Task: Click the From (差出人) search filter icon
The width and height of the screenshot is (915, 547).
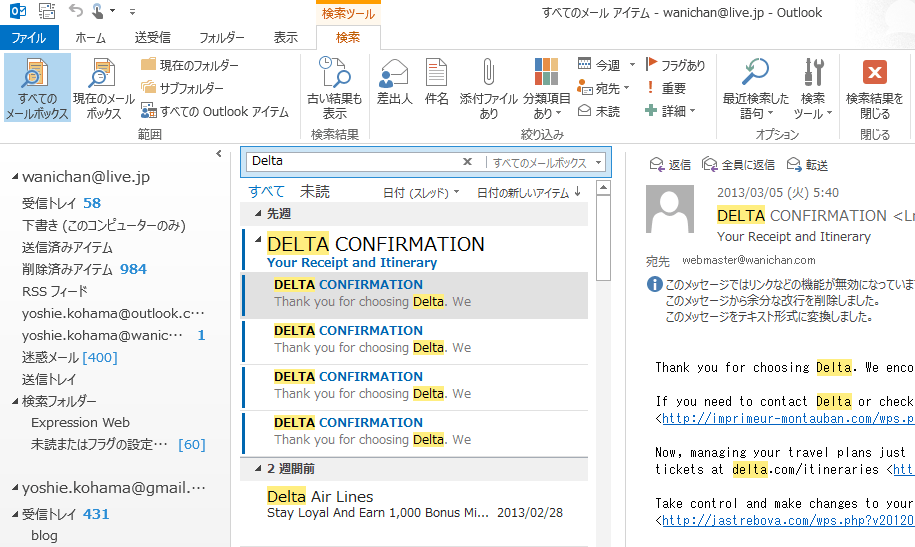Action: click(394, 75)
